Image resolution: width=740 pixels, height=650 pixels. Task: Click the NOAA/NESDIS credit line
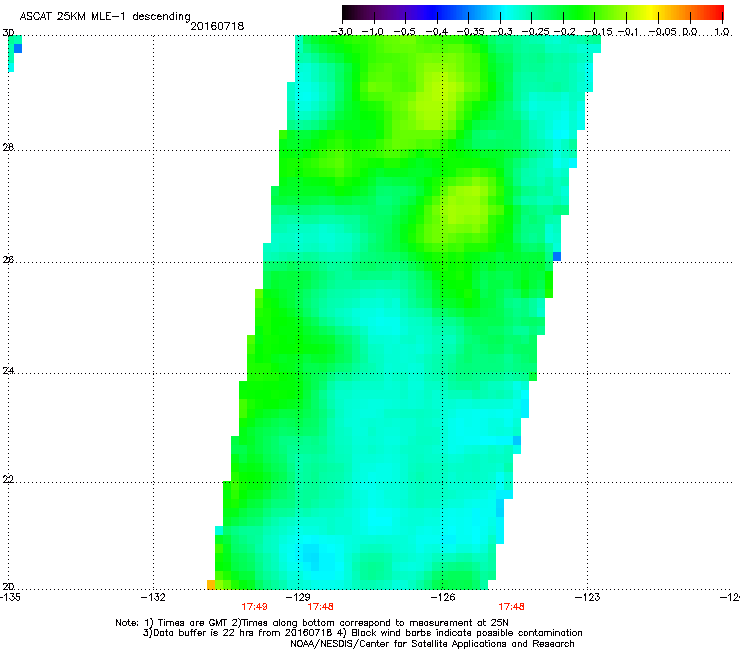(x=432, y=644)
